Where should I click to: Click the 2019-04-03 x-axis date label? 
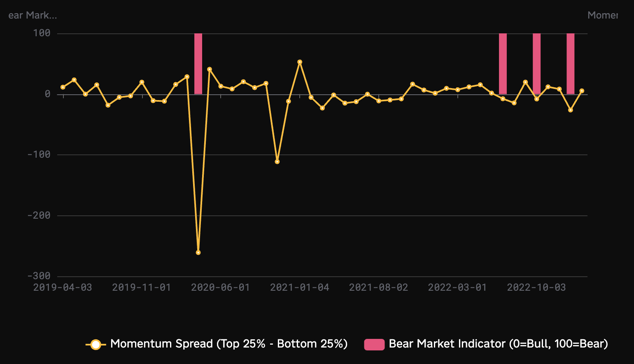pyautogui.click(x=63, y=287)
